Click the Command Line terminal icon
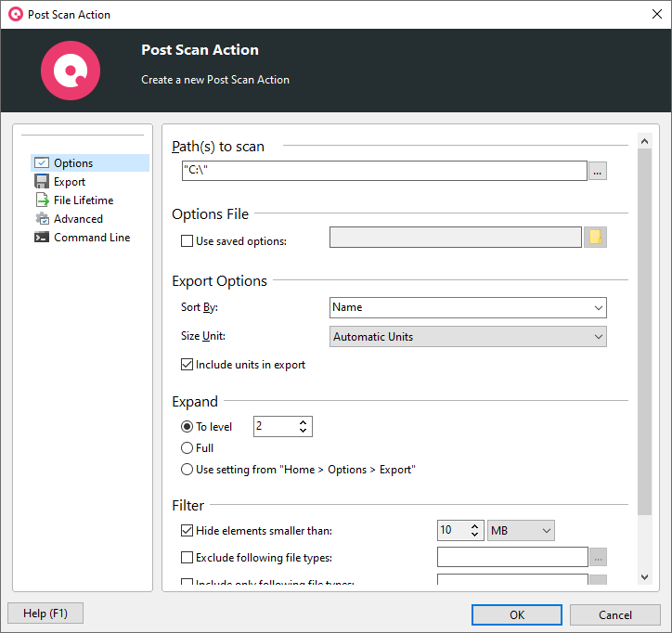672x633 pixels. pyautogui.click(x=42, y=238)
